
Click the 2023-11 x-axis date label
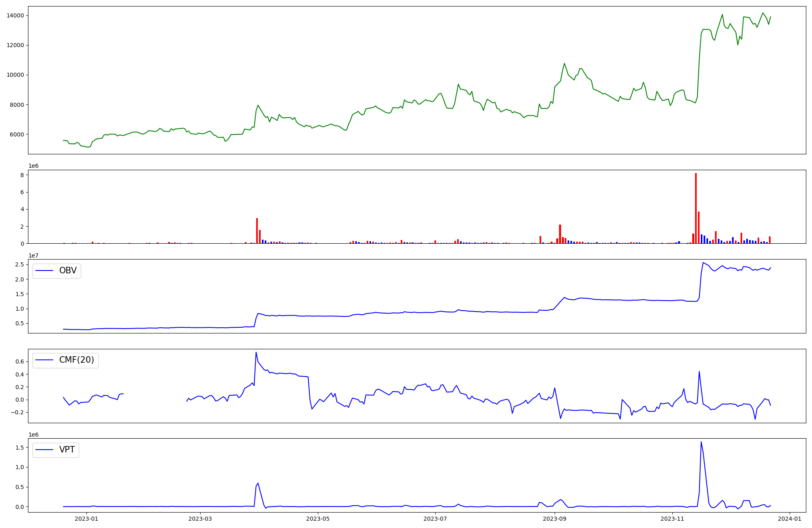tap(672, 519)
